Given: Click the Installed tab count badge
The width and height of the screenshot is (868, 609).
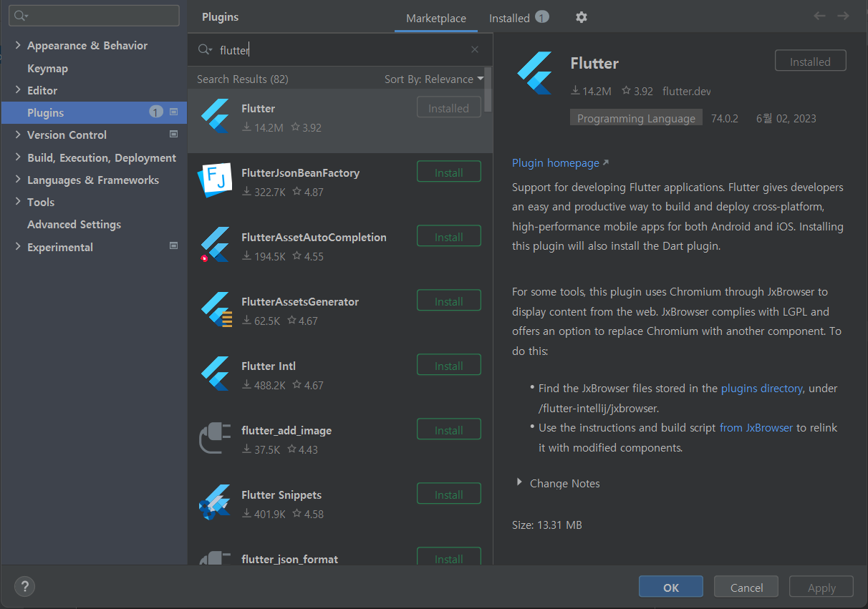Looking at the screenshot, I should (x=542, y=16).
